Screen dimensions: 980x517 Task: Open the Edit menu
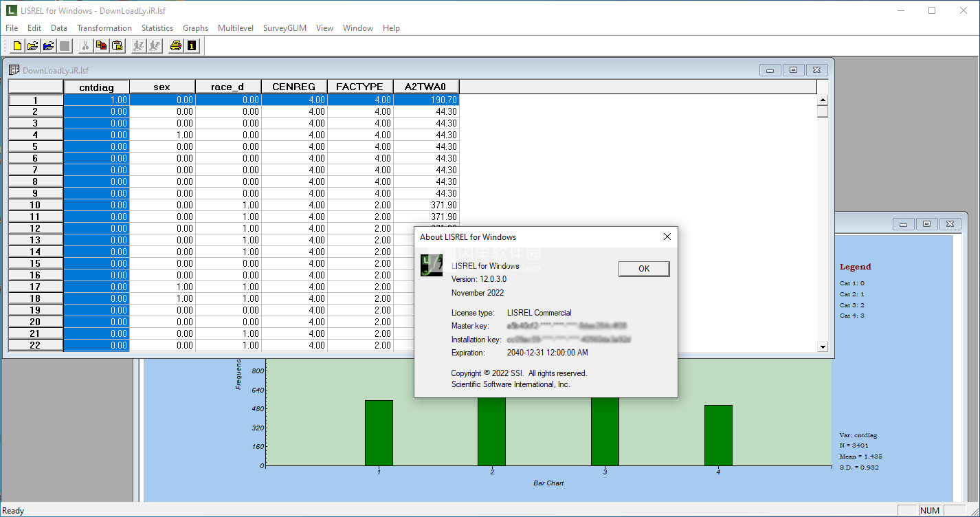(x=34, y=28)
